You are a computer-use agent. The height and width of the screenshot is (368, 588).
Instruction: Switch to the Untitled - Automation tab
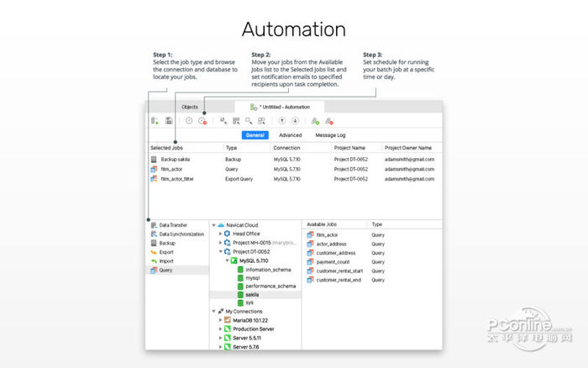point(280,107)
